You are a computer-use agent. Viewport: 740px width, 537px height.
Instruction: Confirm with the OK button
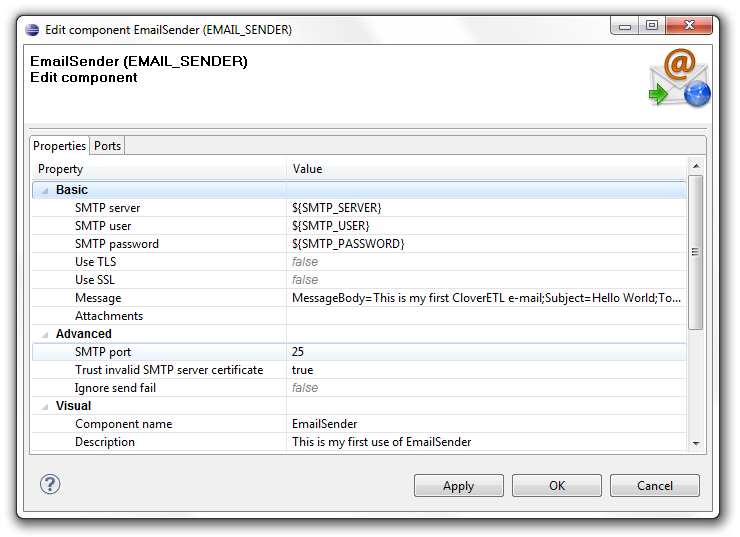[557, 486]
